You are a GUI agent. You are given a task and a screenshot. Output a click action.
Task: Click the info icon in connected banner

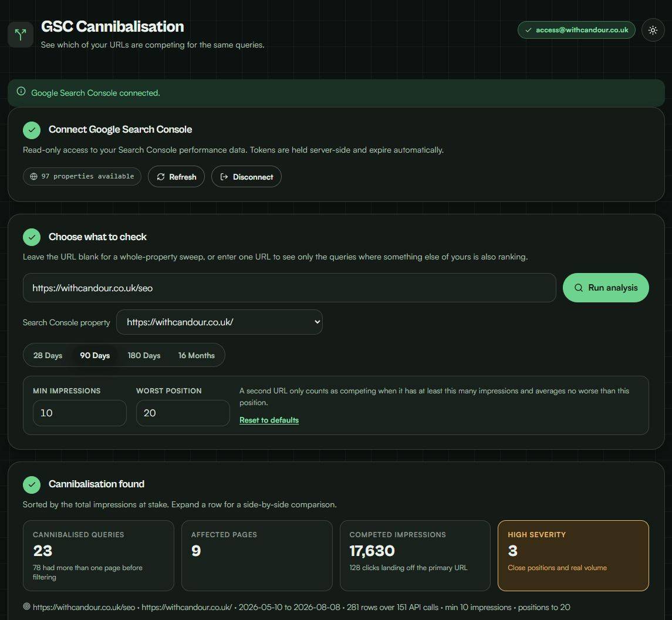pos(21,92)
